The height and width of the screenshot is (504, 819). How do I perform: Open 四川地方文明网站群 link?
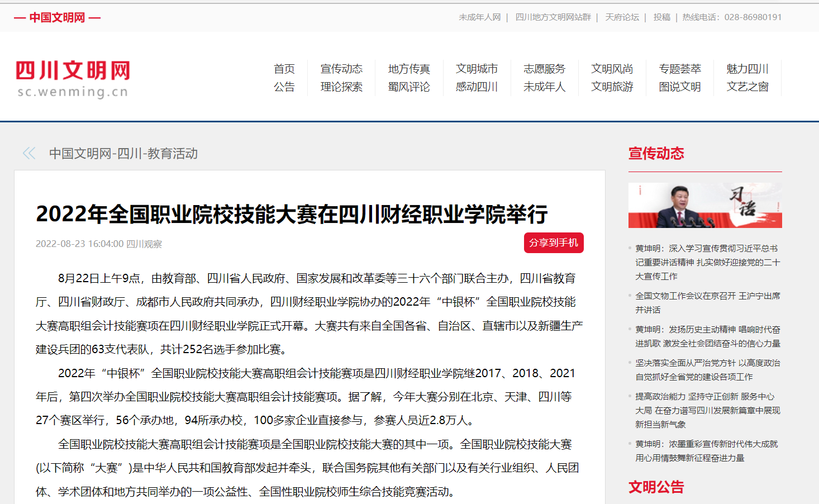coord(553,17)
